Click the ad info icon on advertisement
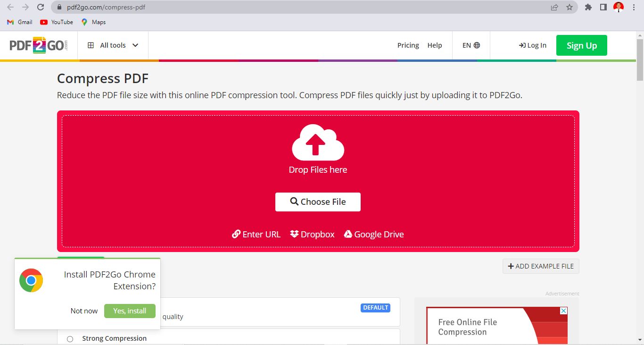The width and height of the screenshot is (644, 345). 563,311
